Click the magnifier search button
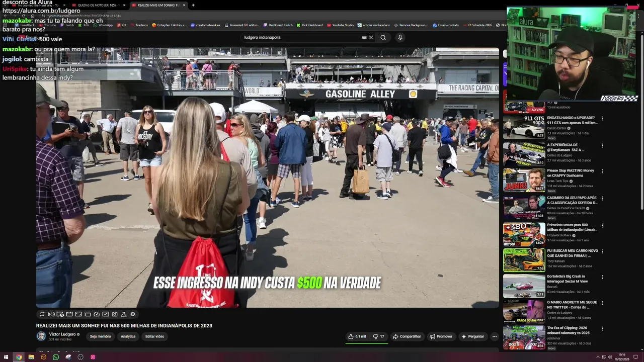 point(383,37)
